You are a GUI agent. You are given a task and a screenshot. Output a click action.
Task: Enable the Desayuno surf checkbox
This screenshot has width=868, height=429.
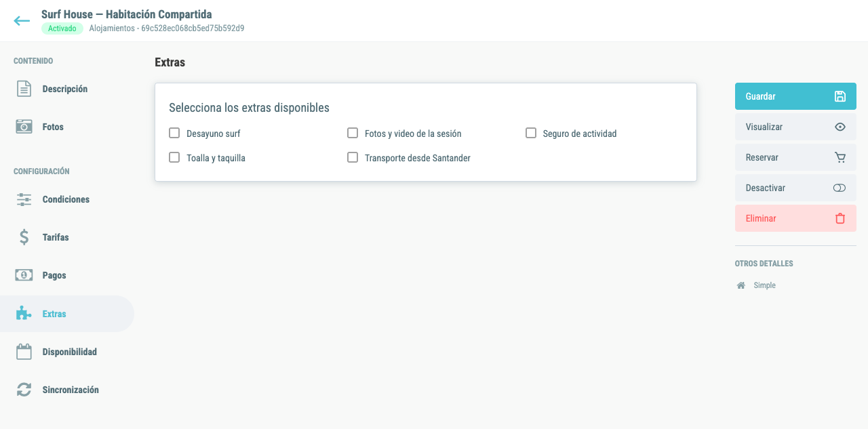point(174,133)
